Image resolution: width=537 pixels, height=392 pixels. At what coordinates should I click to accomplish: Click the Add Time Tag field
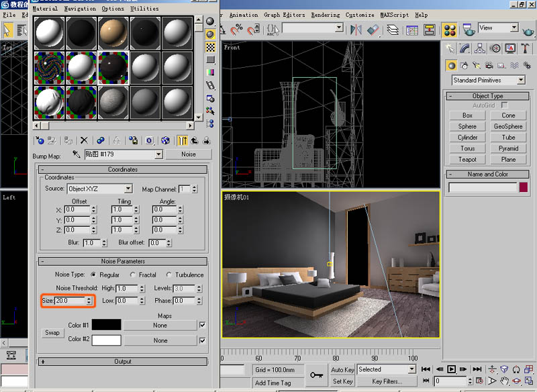278,383
